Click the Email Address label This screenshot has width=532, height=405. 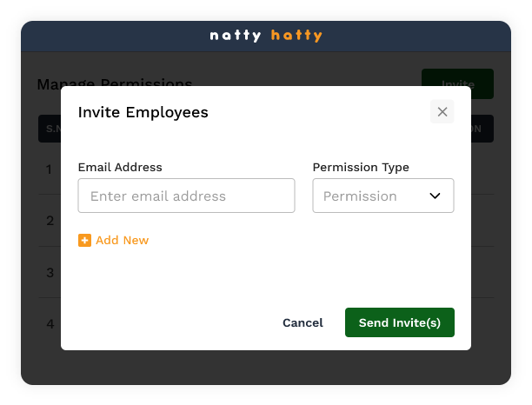[x=120, y=167]
